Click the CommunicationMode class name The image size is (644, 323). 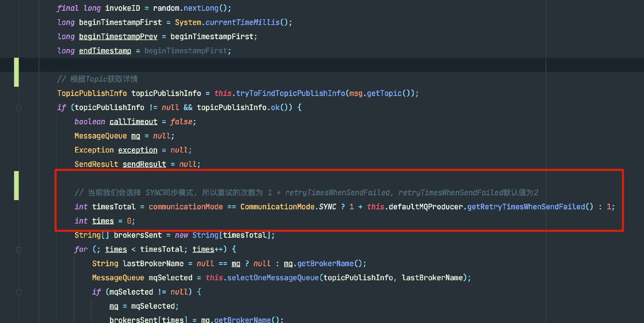click(x=277, y=207)
